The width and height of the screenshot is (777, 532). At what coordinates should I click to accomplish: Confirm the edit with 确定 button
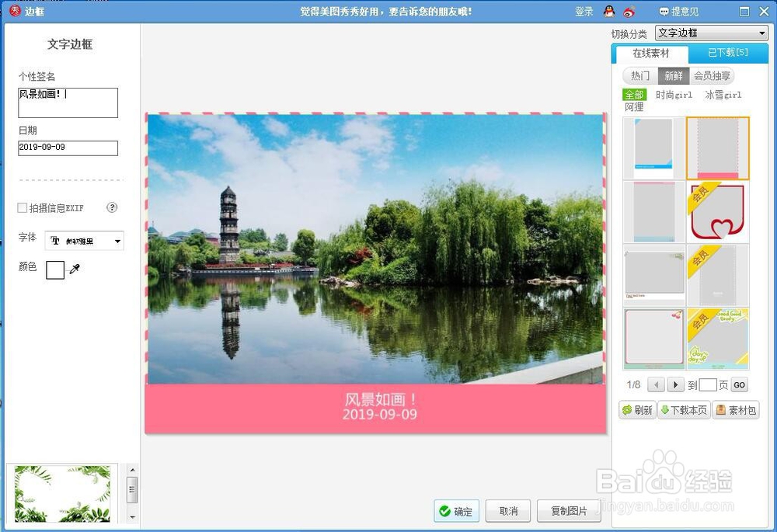click(457, 511)
